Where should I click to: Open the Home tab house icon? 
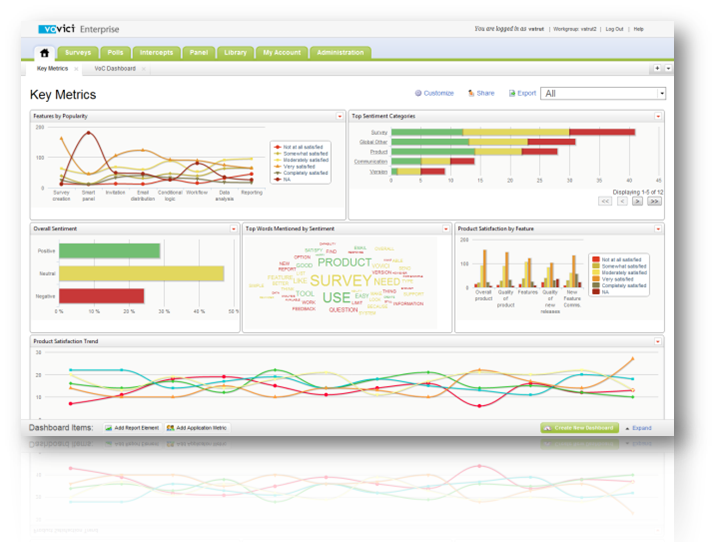pos(44,52)
